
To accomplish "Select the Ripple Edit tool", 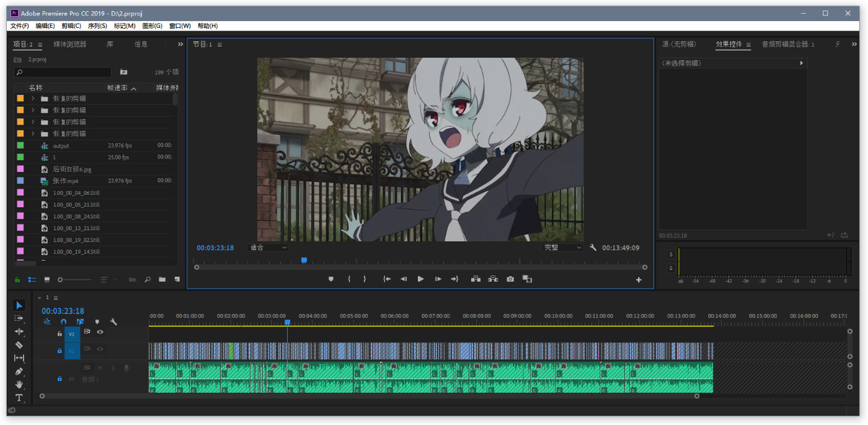I will pos(19,332).
